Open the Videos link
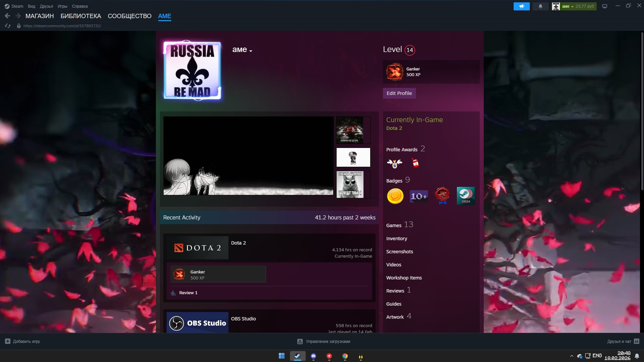This screenshot has height=362, width=644. [x=394, y=265]
